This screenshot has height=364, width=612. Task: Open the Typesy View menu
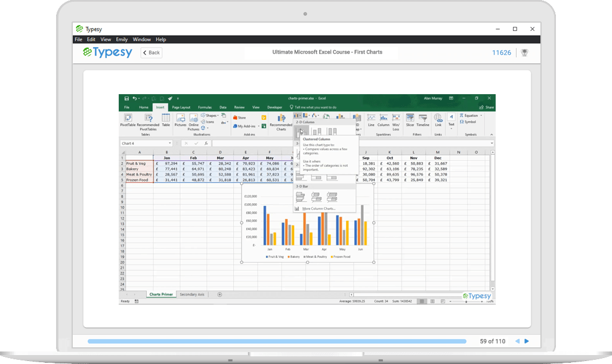[106, 39]
